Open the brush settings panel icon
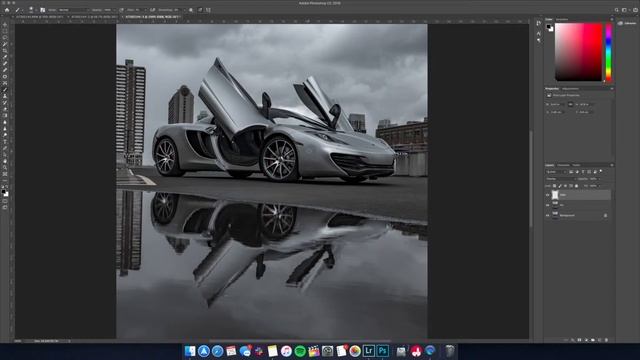The height and width of the screenshot is (360, 640). (42, 10)
